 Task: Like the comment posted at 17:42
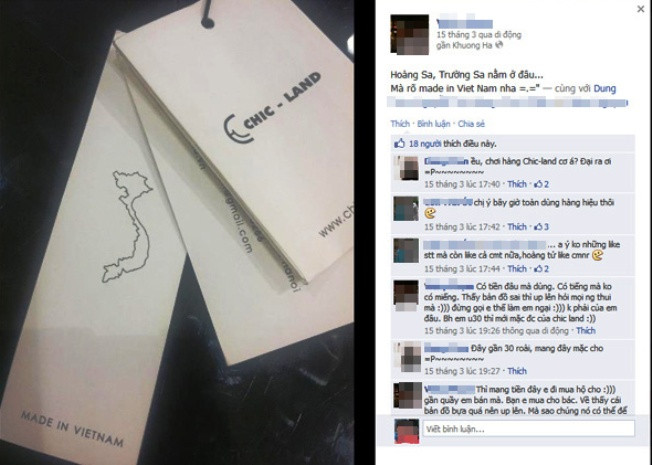point(517,227)
